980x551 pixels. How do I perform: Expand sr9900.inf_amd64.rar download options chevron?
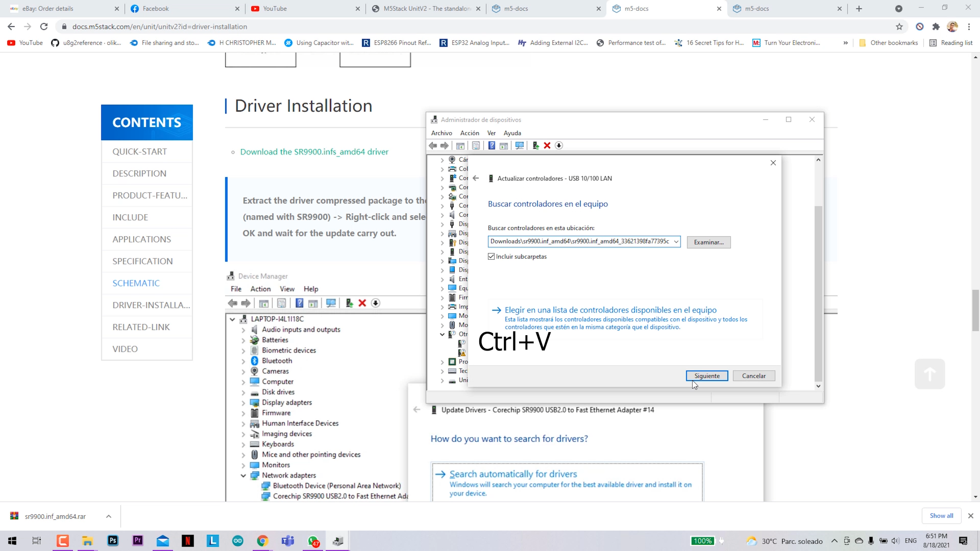[109, 516]
